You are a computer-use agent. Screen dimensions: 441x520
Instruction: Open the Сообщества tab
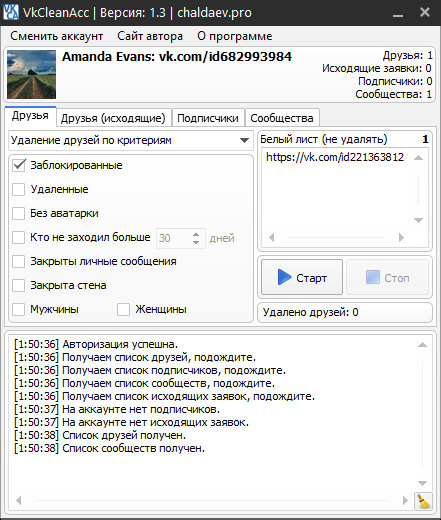282,118
